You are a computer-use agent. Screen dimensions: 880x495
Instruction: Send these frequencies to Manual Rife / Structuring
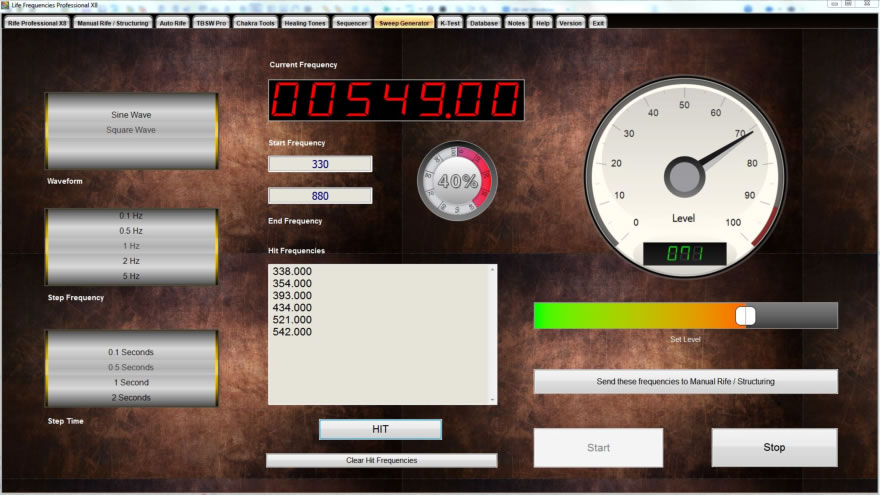685,381
